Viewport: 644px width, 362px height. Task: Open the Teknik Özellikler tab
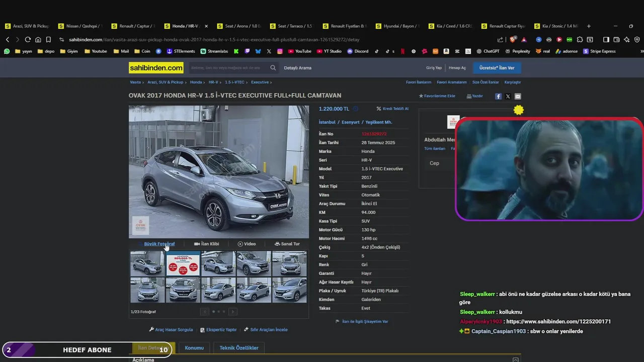(239, 348)
